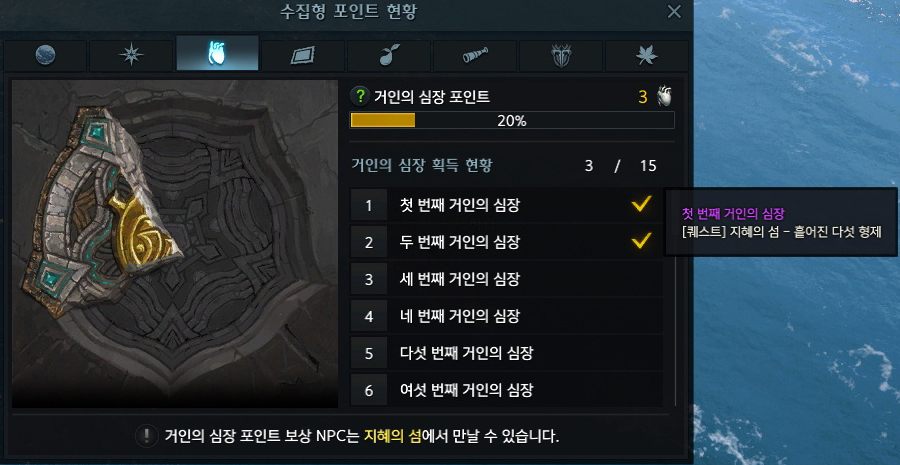Open the World Tree Leaf tab
900x465 pixels.
click(x=647, y=56)
